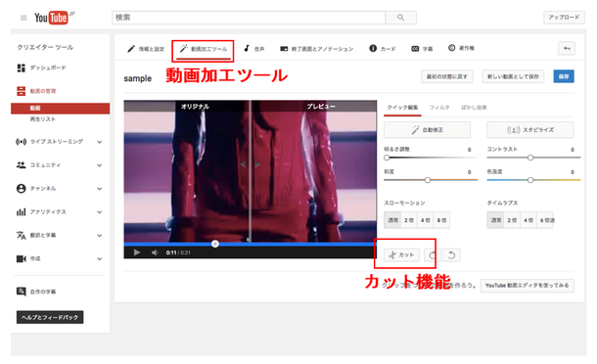Select slow motion 通常 normal speed
Screen dimensions: 597x364
pyautogui.click(x=392, y=220)
